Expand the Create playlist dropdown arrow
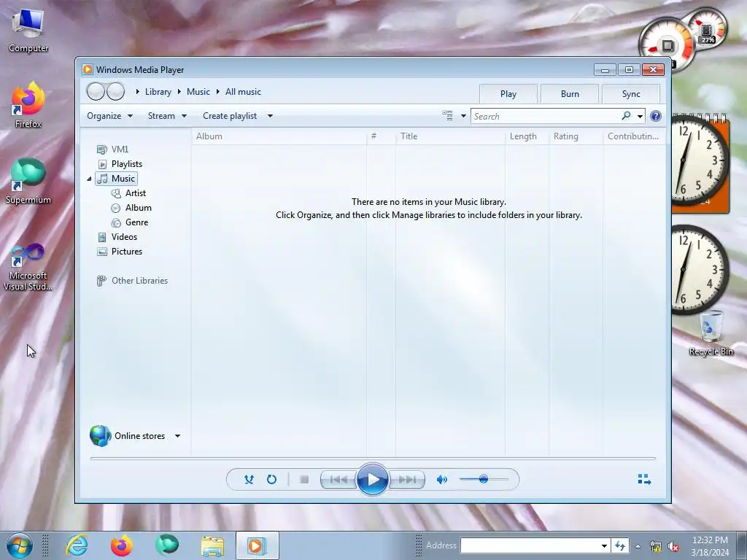The image size is (747, 560). 270,116
